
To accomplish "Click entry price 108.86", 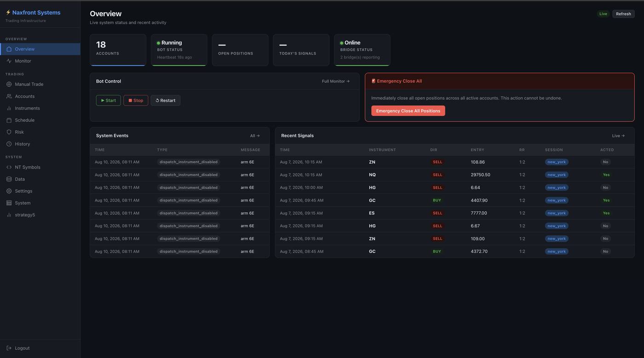I will pyautogui.click(x=477, y=162).
